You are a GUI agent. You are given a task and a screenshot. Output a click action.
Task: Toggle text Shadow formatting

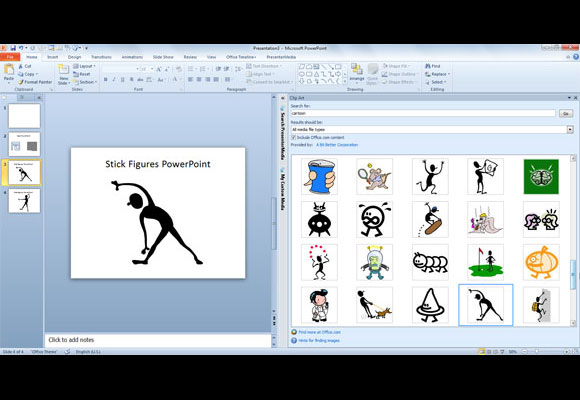point(131,80)
